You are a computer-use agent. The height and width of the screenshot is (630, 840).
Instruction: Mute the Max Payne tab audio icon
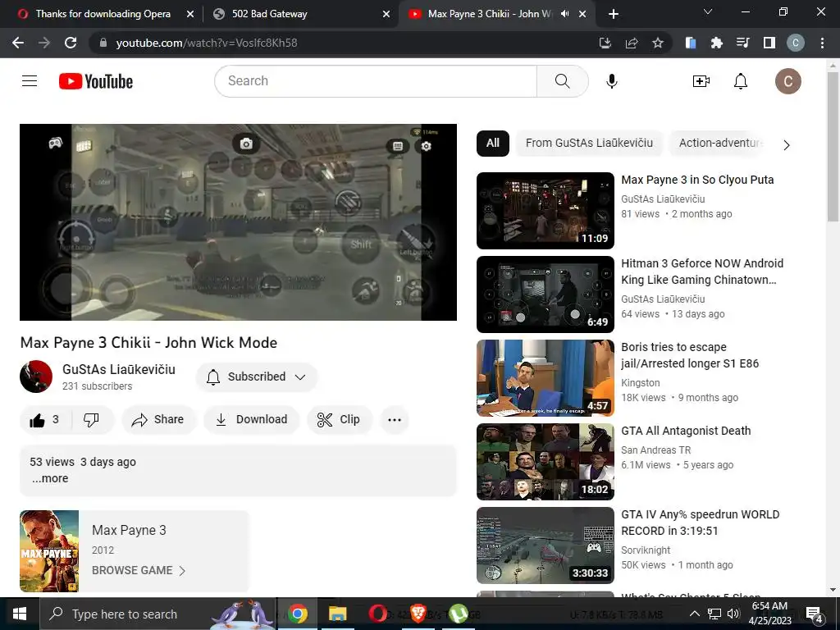[564, 14]
